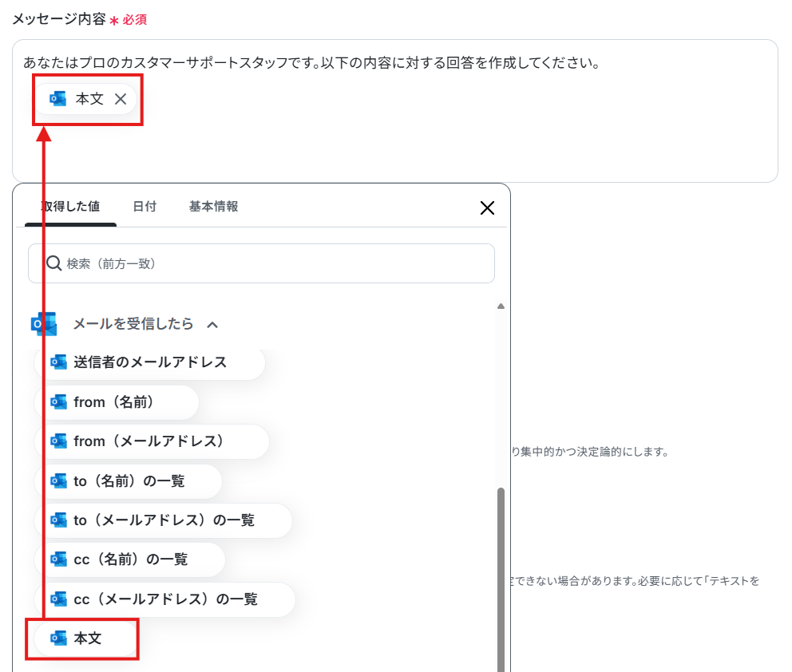Click the inserted 本文 tag in message
The image size is (792, 672).
pos(85,99)
